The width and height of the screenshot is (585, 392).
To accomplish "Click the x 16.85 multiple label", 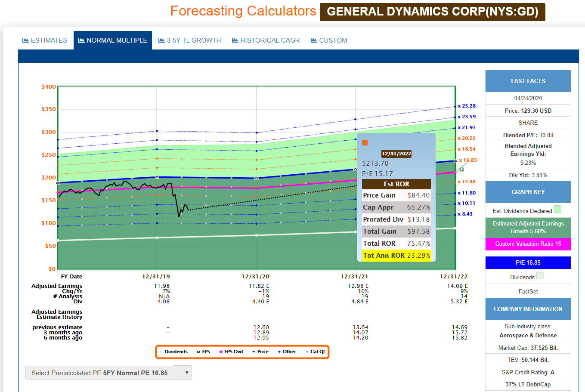I will 468,160.
